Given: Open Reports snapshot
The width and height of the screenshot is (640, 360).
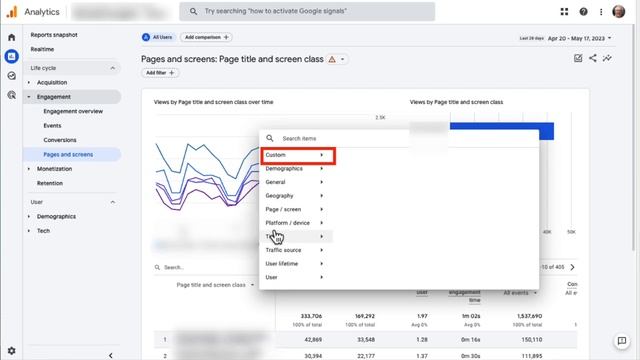Looking at the screenshot, I should click(x=54, y=35).
